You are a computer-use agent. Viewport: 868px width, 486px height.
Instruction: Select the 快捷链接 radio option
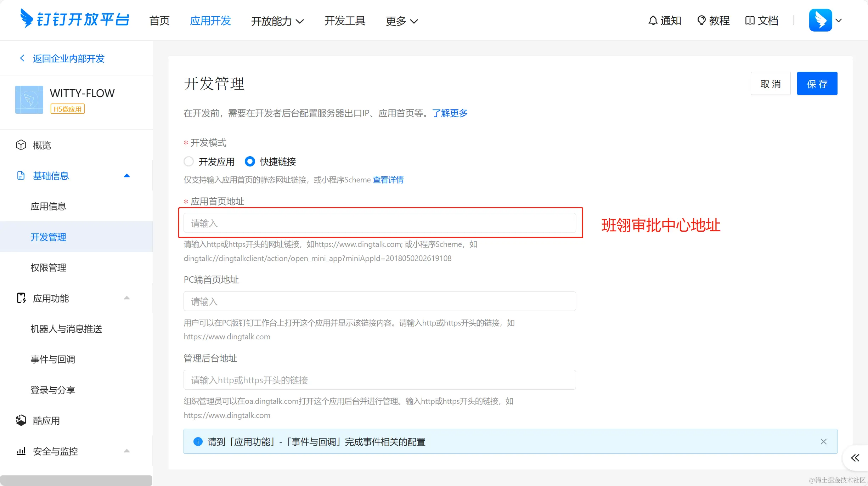pos(250,162)
